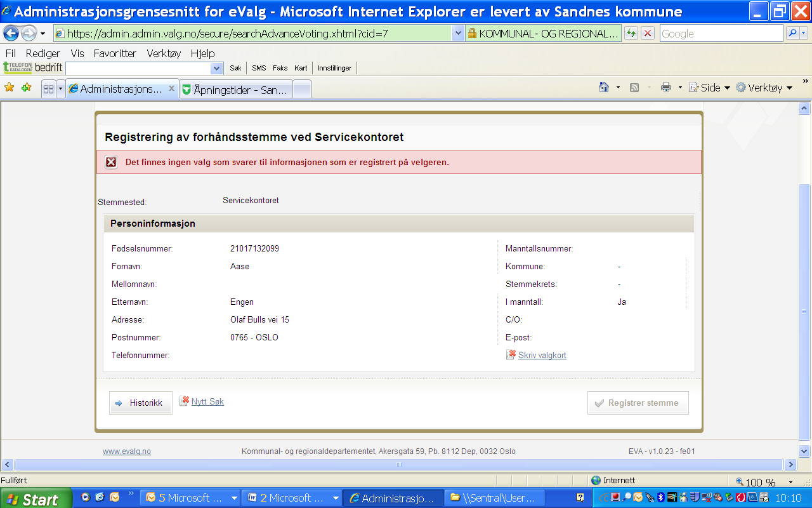Screen dimensions: 812x508
Task: Expand the Telefonkatalogen search field dropdown
Action: point(216,68)
